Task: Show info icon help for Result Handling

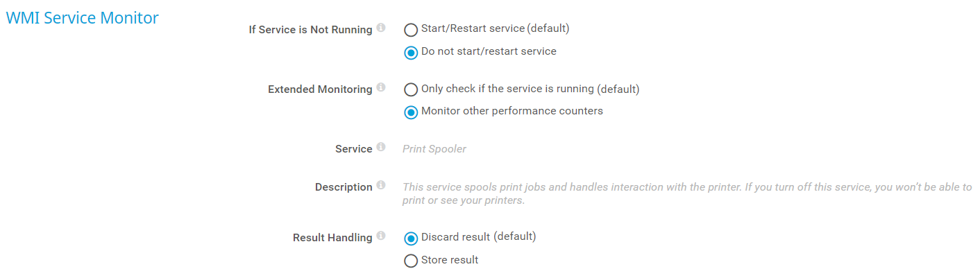Action: pyautogui.click(x=380, y=236)
